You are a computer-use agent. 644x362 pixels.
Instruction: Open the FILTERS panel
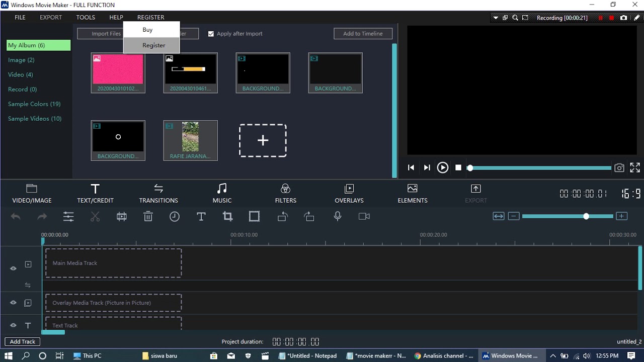pos(285,194)
